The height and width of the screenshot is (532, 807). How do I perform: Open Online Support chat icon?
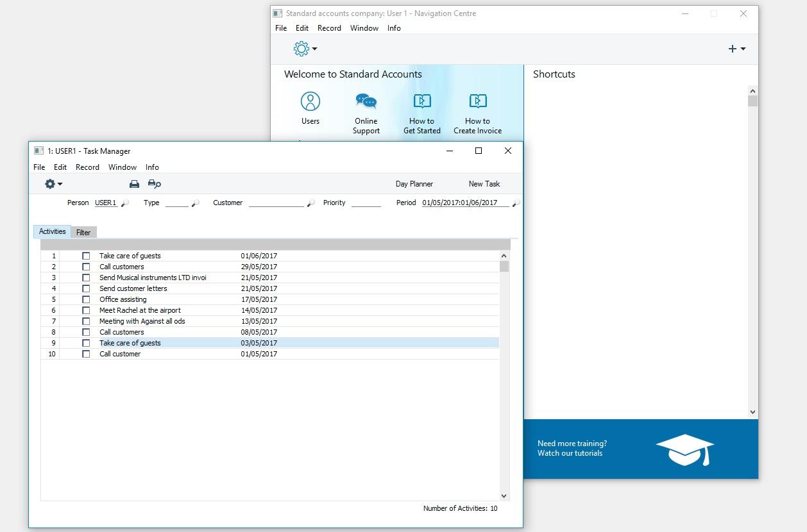366,101
